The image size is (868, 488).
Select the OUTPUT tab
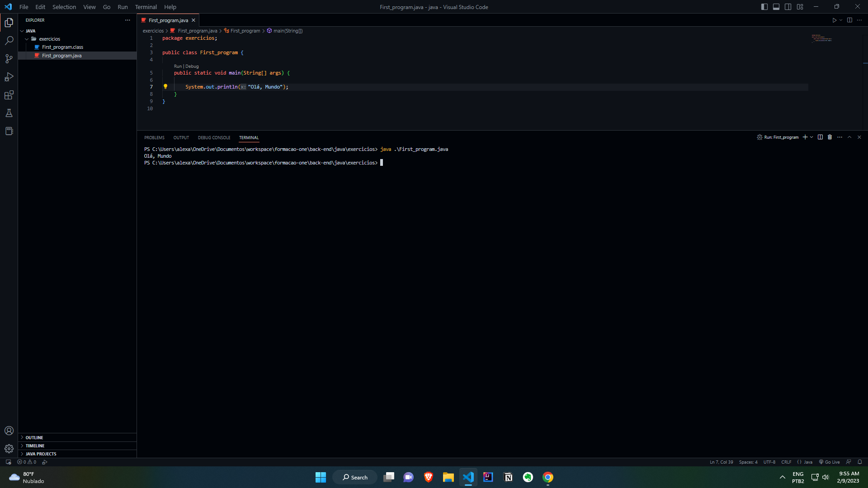(181, 138)
